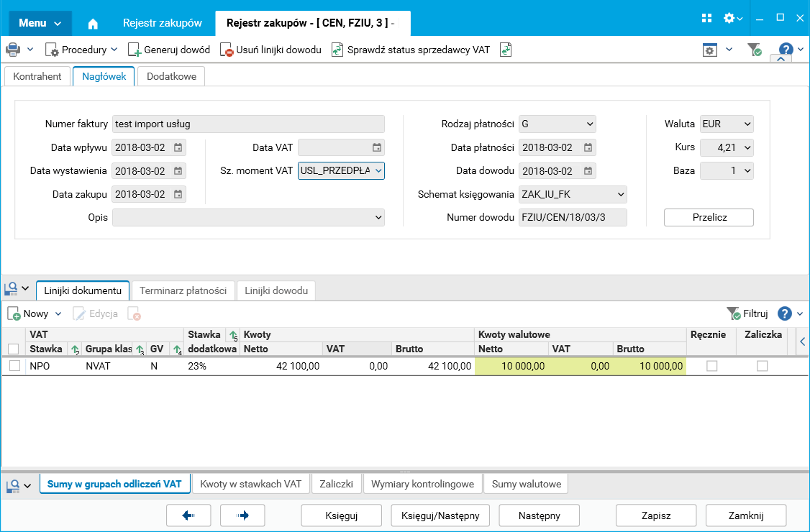The height and width of the screenshot is (532, 810).
Task: Click Usuń linijki dowodu icon
Action: (227, 50)
